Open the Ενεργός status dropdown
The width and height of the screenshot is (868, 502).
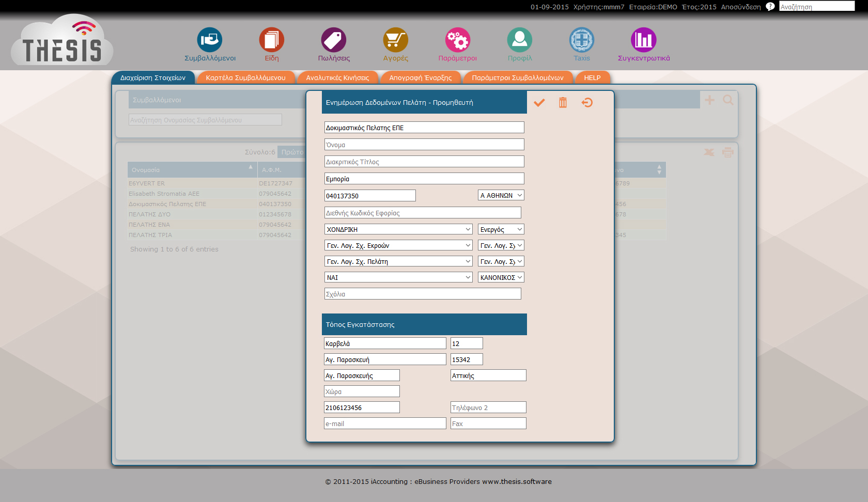point(501,229)
